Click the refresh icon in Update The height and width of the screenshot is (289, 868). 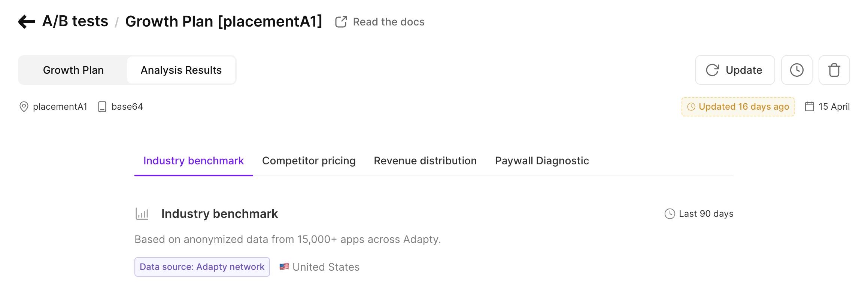coord(712,70)
